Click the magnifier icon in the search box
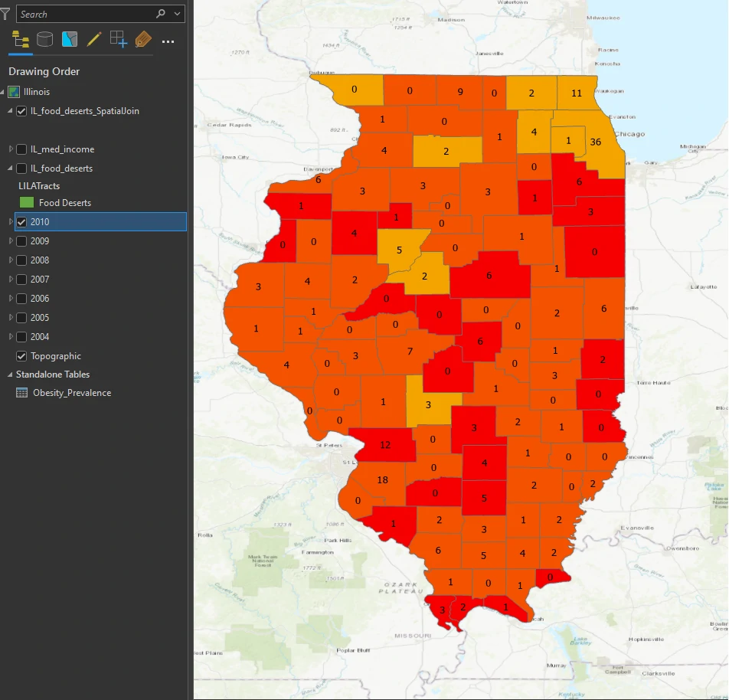729x700 pixels. coord(161,14)
